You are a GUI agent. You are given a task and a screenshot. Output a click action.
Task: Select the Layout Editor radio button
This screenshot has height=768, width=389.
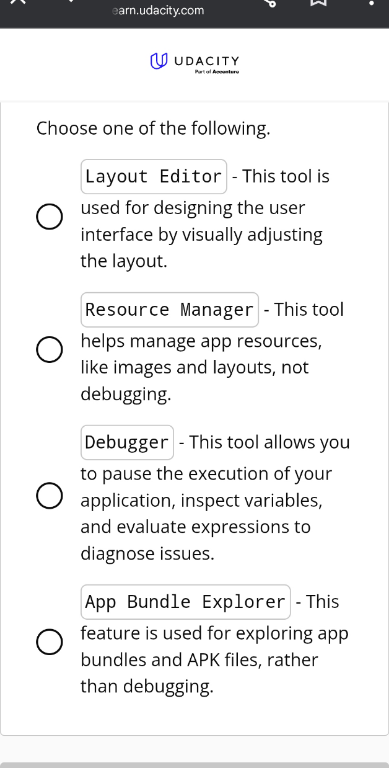click(x=49, y=216)
